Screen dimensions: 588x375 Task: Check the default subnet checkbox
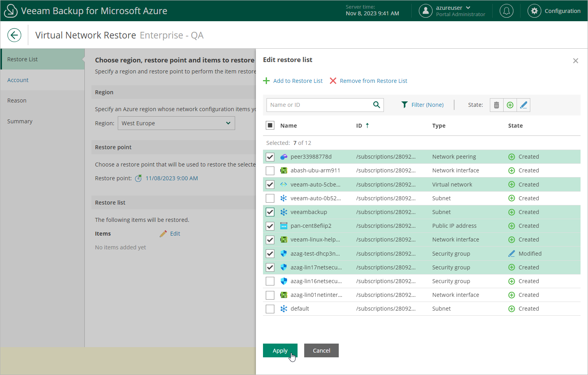pyautogui.click(x=270, y=309)
